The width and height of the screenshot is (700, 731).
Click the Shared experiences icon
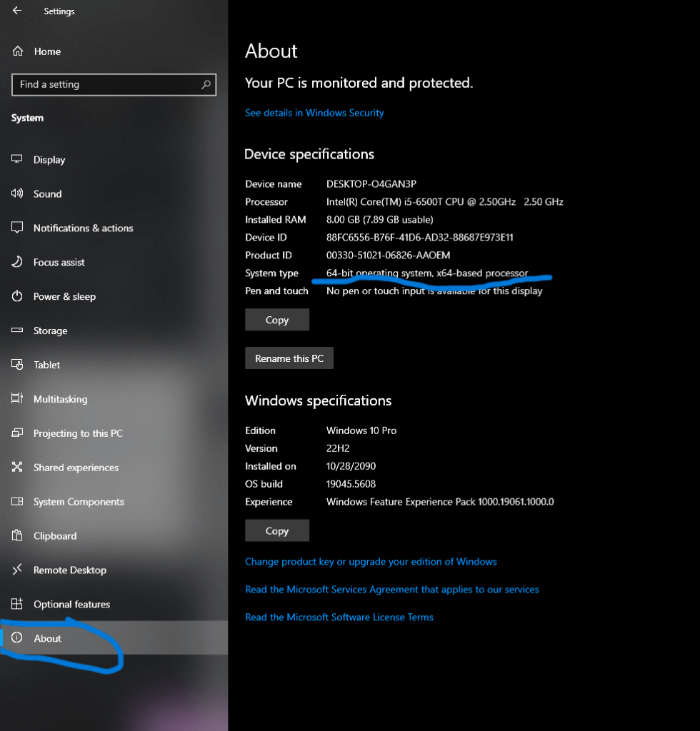point(17,467)
